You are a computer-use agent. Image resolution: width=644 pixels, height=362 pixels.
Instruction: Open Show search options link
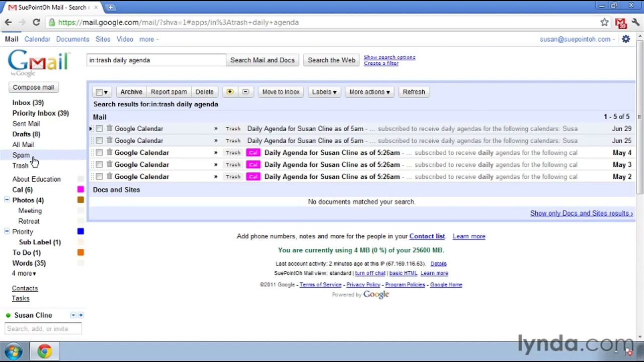point(389,57)
